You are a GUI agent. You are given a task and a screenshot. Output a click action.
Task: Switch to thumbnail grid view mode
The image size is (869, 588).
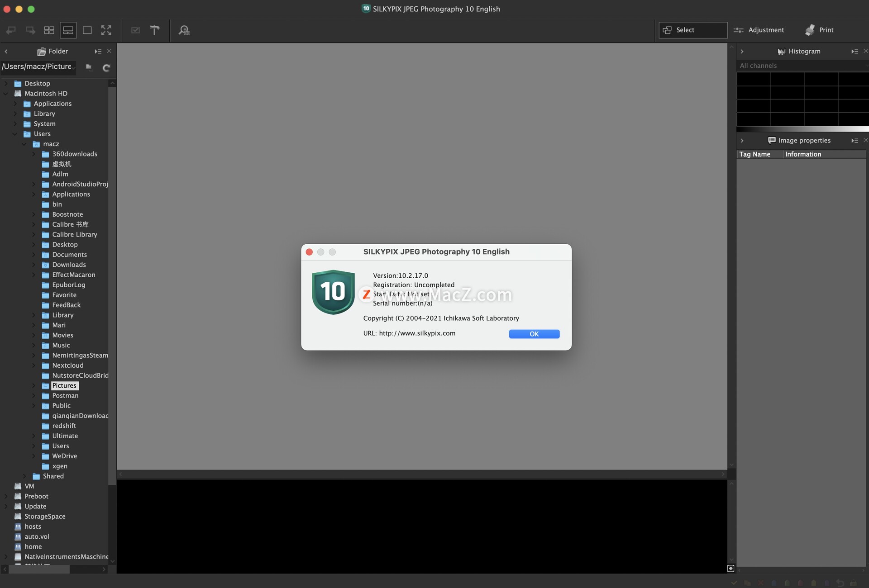[x=49, y=30]
